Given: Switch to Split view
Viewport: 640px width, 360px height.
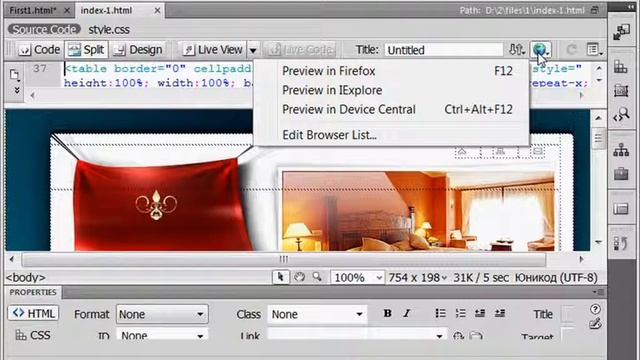Looking at the screenshot, I should (x=86, y=50).
